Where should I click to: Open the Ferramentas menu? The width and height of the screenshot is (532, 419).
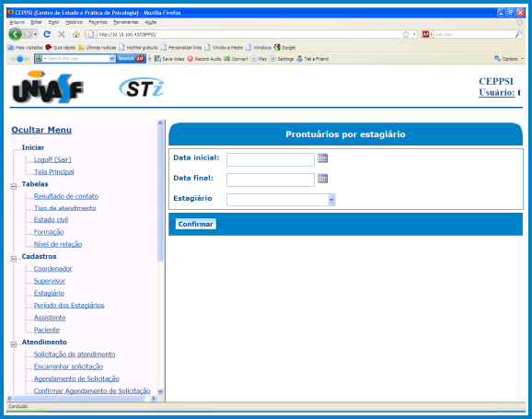pos(126,22)
